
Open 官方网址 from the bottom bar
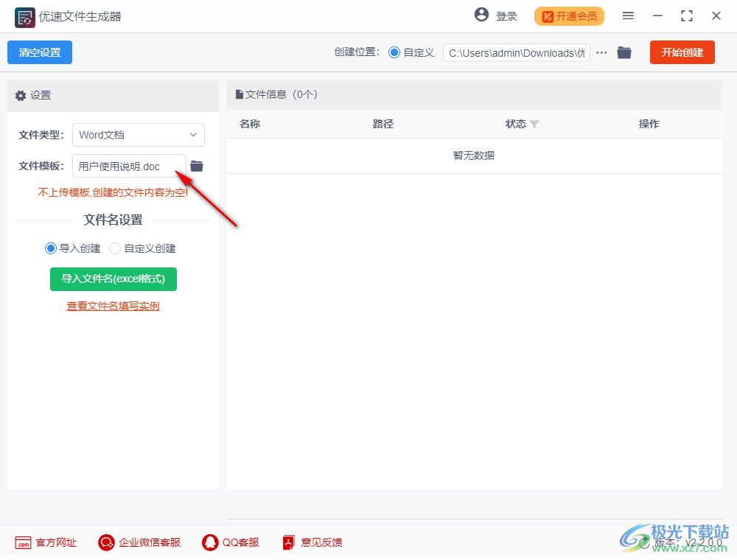(x=46, y=542)
